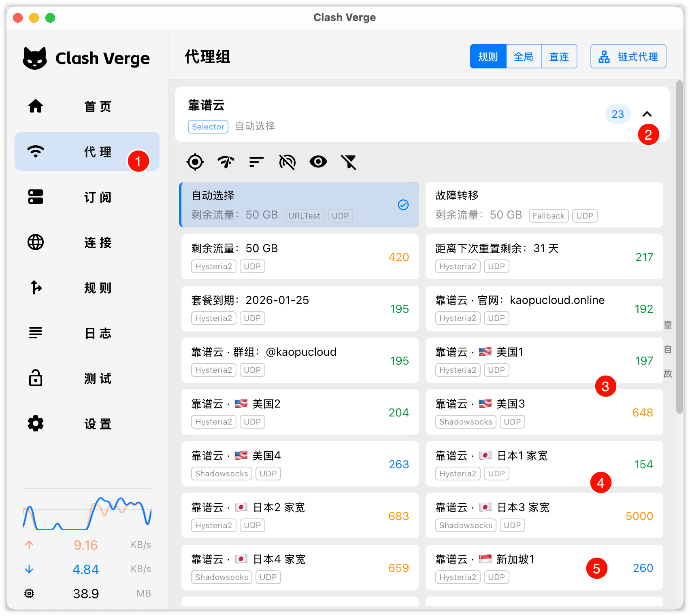Open the 订阅 subscriptions page

point(87,197)
